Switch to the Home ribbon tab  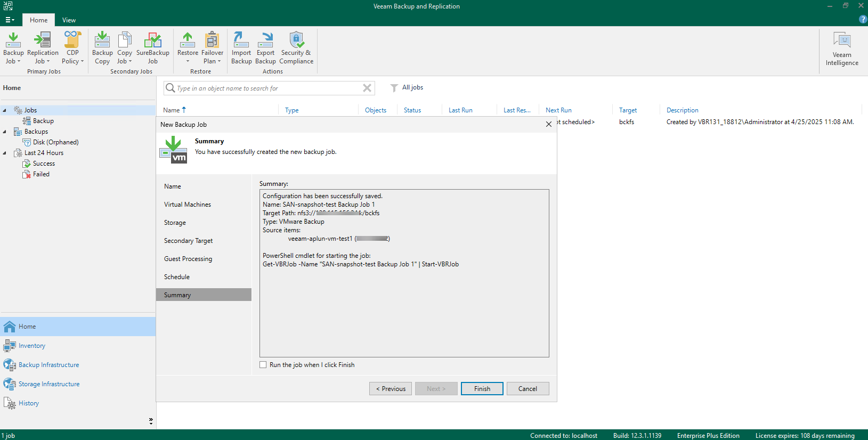[x=38, y=20]
